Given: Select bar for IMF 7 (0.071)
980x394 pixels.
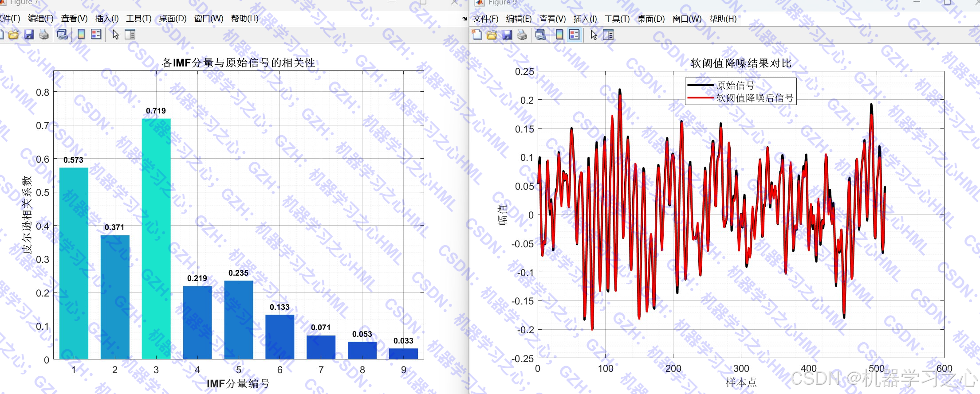Looking at the screenshot, I should pos(321,347).
